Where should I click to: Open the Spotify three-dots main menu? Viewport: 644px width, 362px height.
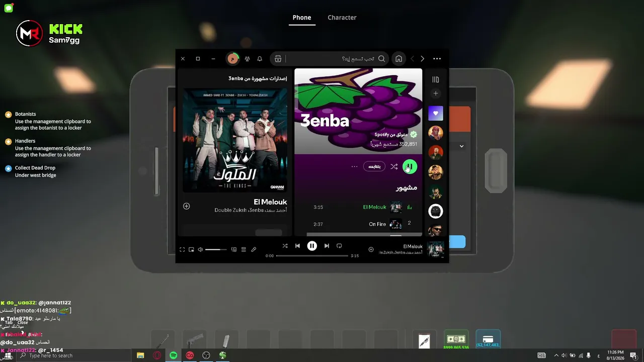[x=437, y=59]
